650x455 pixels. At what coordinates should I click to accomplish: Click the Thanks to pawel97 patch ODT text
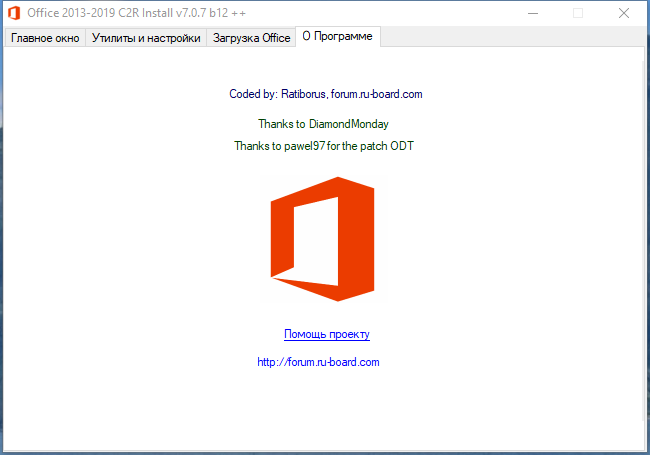(324, 146)
